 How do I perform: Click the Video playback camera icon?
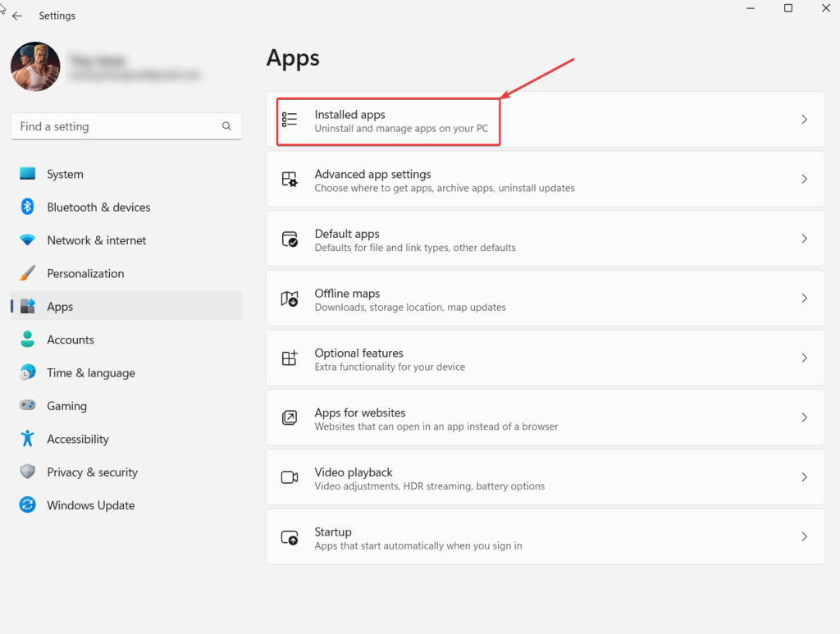point(290,477)
